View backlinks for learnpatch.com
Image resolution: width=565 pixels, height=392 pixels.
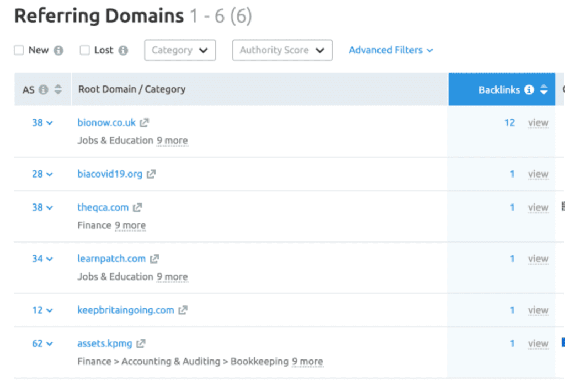point(539,259)
